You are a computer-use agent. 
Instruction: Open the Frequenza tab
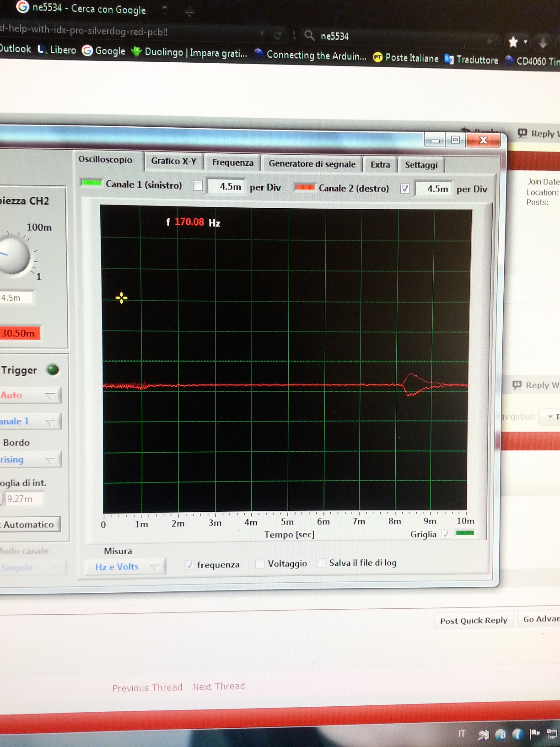[x=232, y=162]
